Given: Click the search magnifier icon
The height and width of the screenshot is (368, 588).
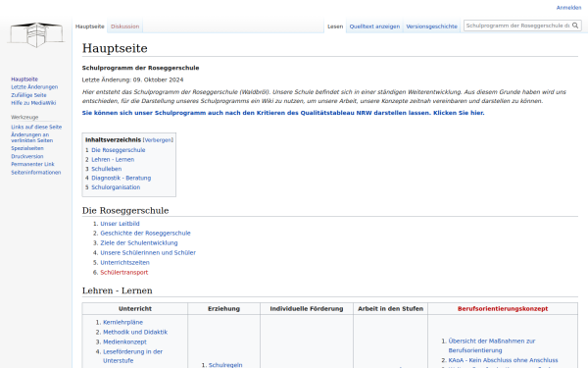Looking at the screenshot, I should pyautogui.click(x=575, y=26).
